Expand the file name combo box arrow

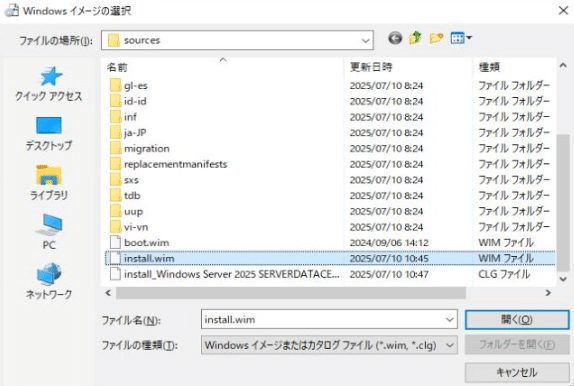coord(450,320)
